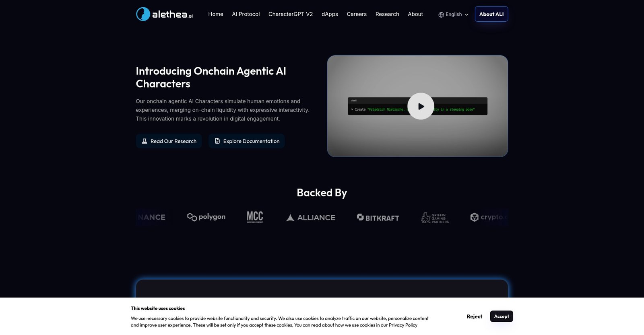Click the Bitkraft backer logo
The height and width of the screenshot is (335, 644).
[x=378, y=218]
